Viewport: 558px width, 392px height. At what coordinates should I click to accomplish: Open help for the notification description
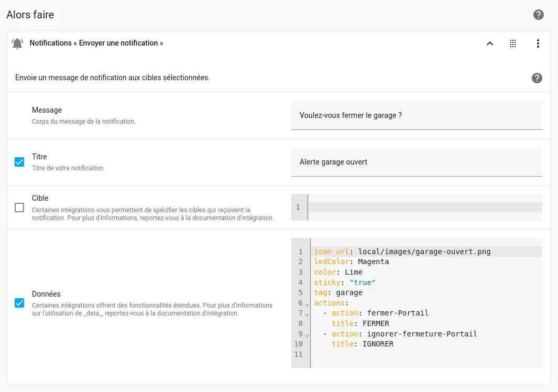tap(537, 78)
